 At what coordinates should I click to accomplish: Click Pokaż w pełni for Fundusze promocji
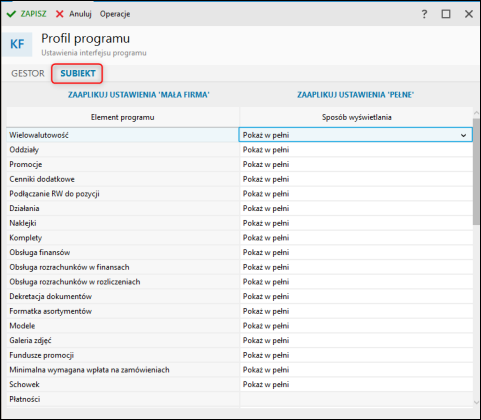point(266,355)
